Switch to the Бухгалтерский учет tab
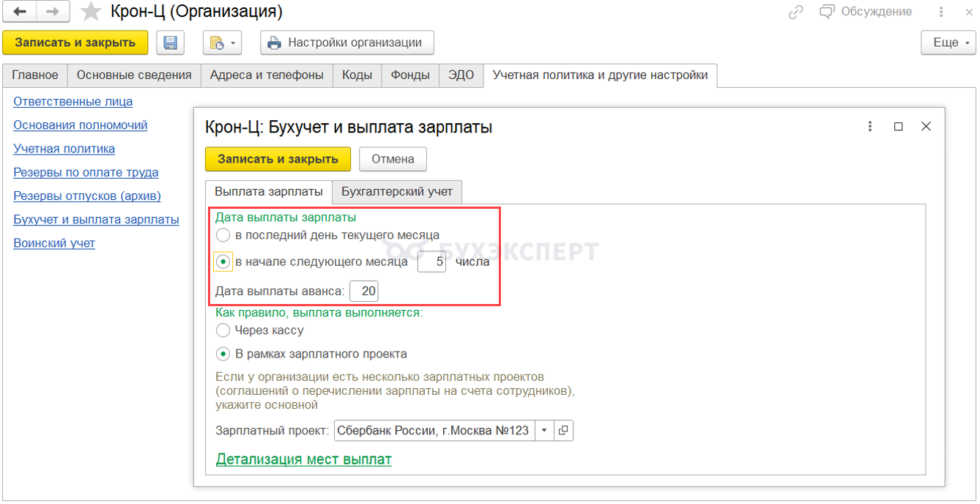Viewport: 980px width, 504px height. coord(397,192)
